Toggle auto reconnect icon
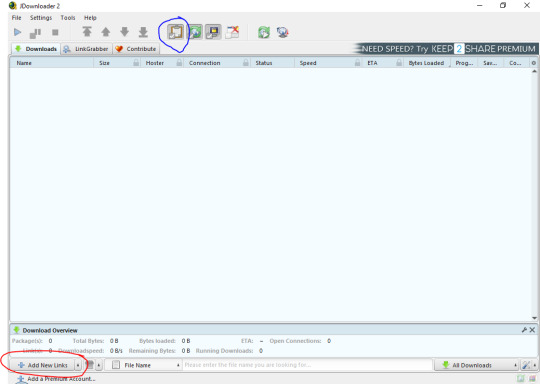This screenshot has width=540, height=384. (195, 32)
